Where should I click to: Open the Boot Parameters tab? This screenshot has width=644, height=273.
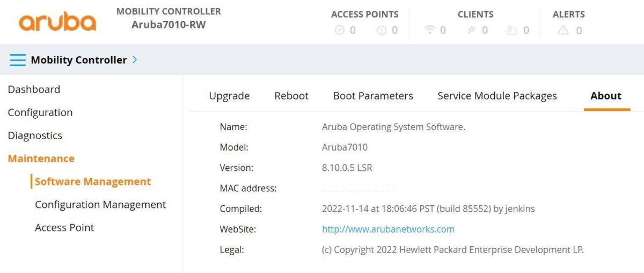[373, 96]
